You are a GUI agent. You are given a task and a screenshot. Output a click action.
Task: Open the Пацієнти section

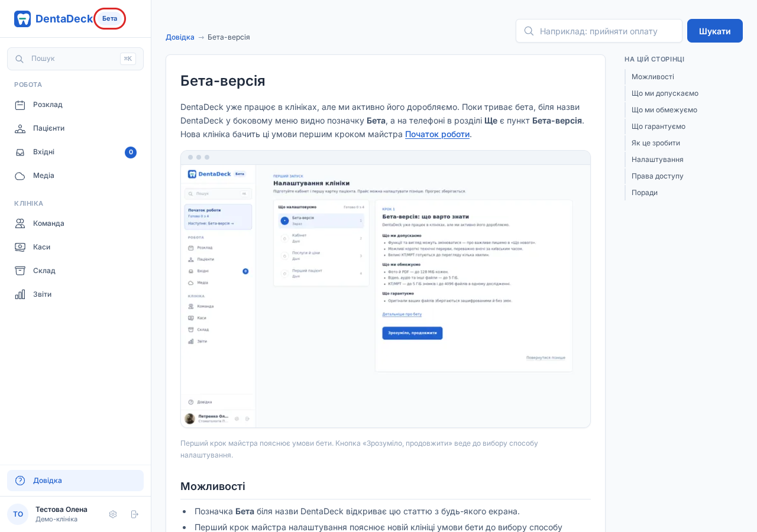75,128
